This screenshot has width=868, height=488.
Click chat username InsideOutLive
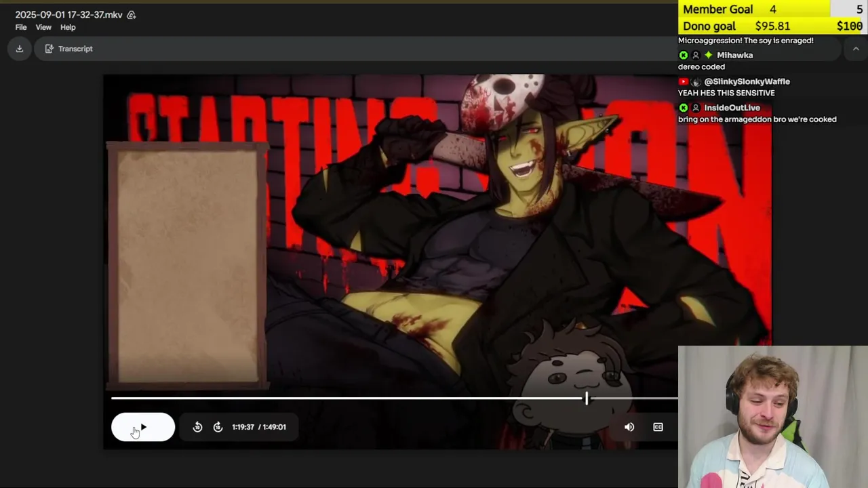732,108
